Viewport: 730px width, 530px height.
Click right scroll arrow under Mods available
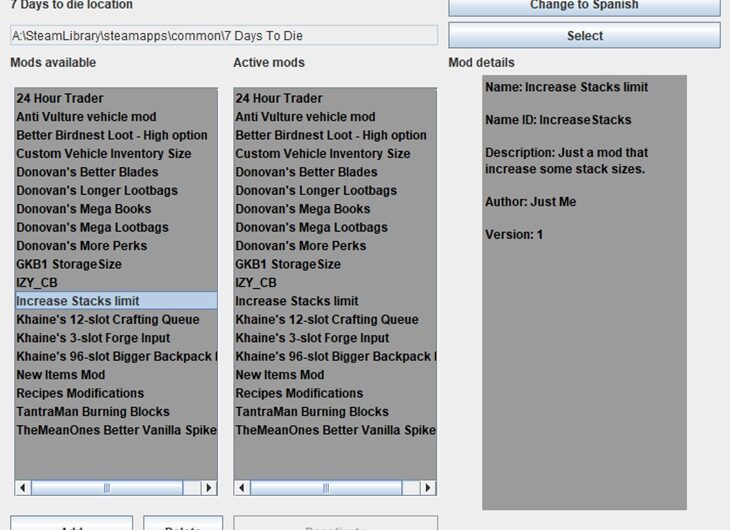[x=209, y=488]
